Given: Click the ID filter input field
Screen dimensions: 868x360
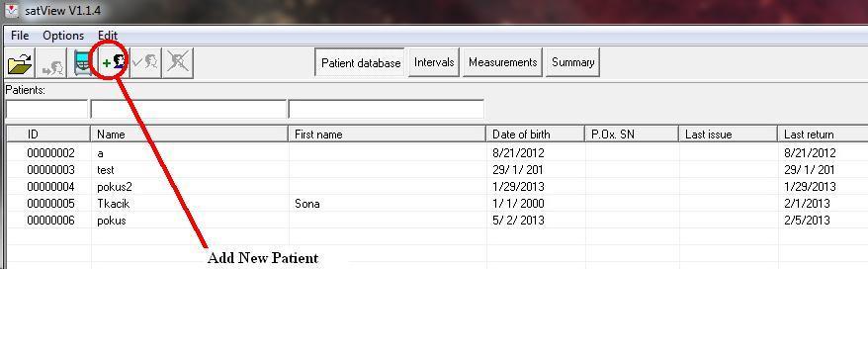Looking at the screenshot, I should coord(47,109).
